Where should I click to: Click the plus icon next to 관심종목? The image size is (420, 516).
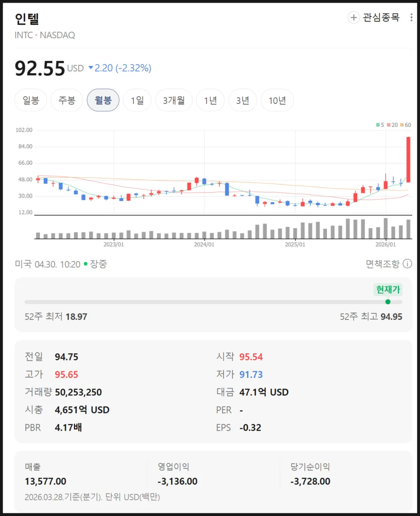pos(353,17)
